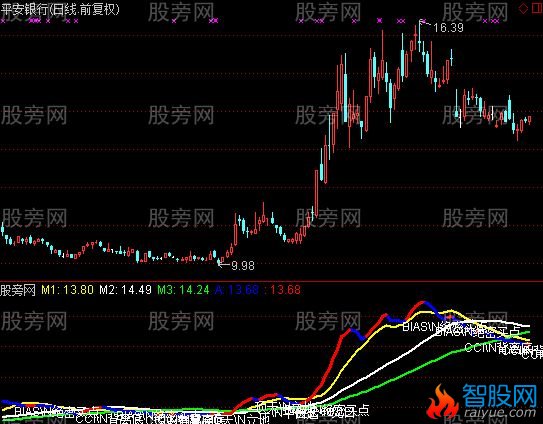Click the 9.98 low price label

(243, 266)
